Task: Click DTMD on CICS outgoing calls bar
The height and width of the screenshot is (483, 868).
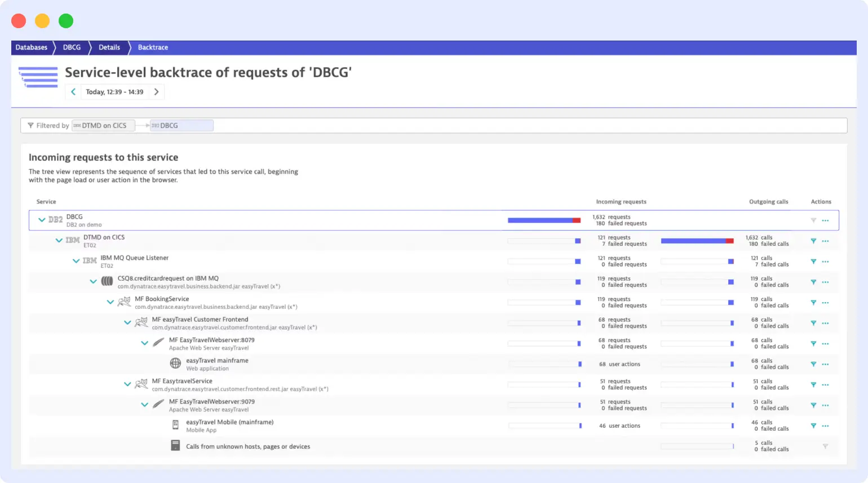Action: [x=697, y=241]
